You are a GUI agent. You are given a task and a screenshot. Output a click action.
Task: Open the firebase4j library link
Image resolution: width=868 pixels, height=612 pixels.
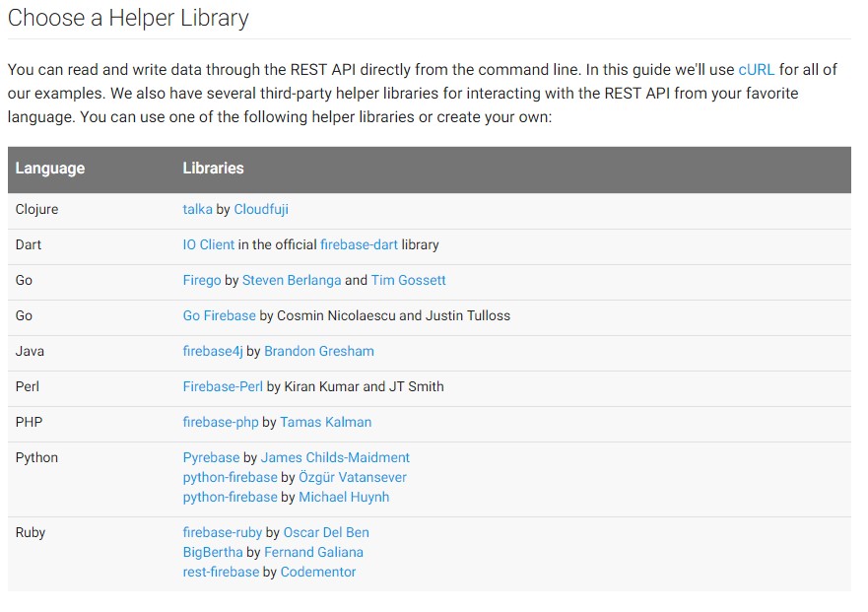coord(213,351)
